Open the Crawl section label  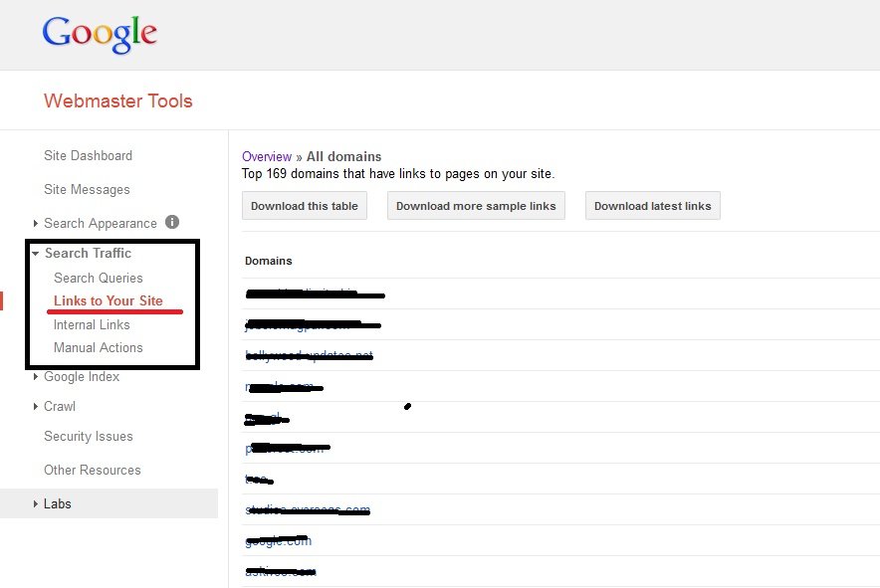(x=60, y=406)
